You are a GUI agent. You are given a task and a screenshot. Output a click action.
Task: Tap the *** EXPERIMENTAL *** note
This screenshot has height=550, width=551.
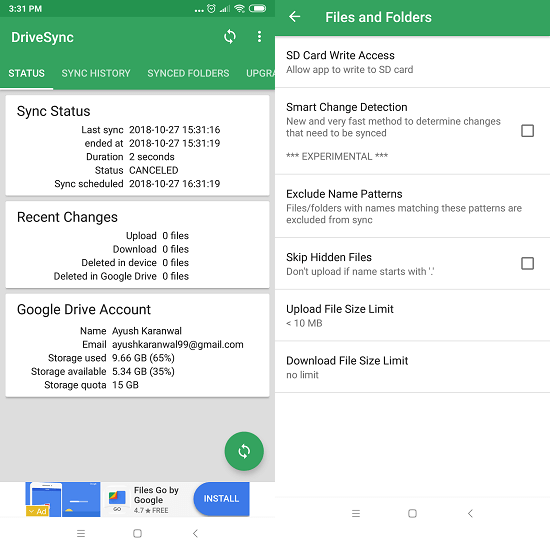[337, 156]
